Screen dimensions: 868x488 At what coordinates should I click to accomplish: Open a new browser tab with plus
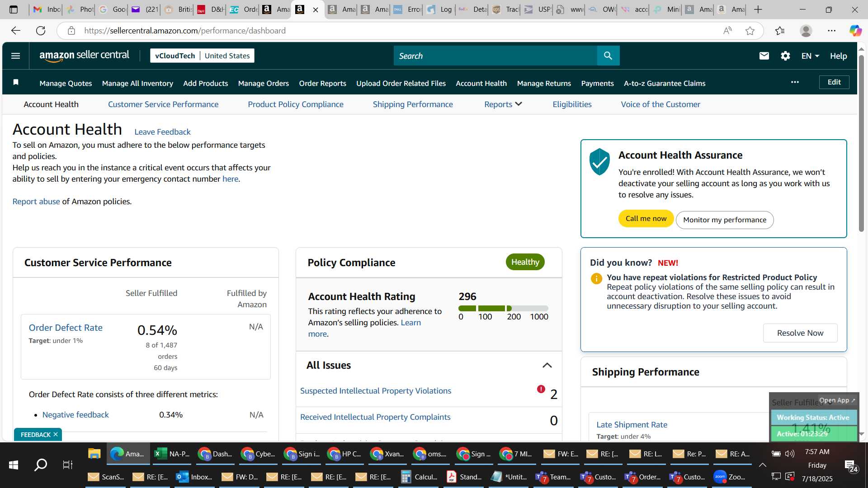[758, 9]
